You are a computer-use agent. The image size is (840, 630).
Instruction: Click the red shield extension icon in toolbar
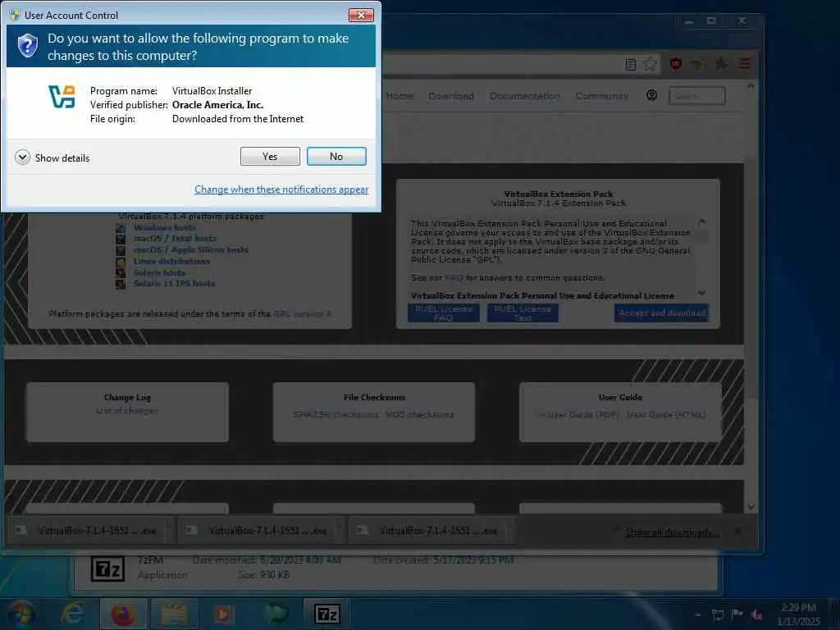[676, 64]
